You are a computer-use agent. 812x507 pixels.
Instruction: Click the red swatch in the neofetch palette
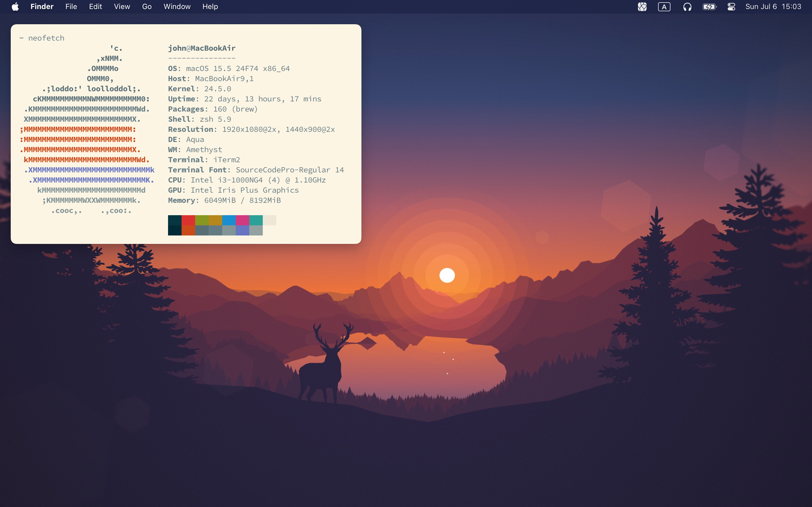pyautogui.click(x=189, y=220)
